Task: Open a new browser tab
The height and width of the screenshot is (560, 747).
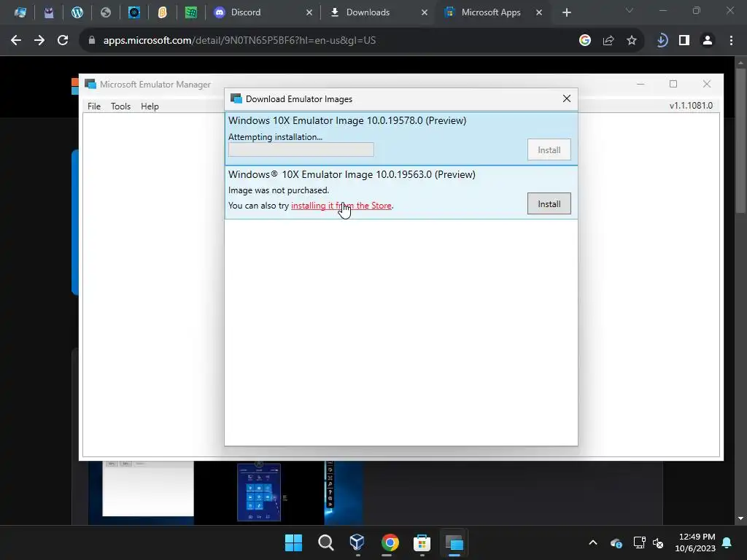Action: coord(566,12)
